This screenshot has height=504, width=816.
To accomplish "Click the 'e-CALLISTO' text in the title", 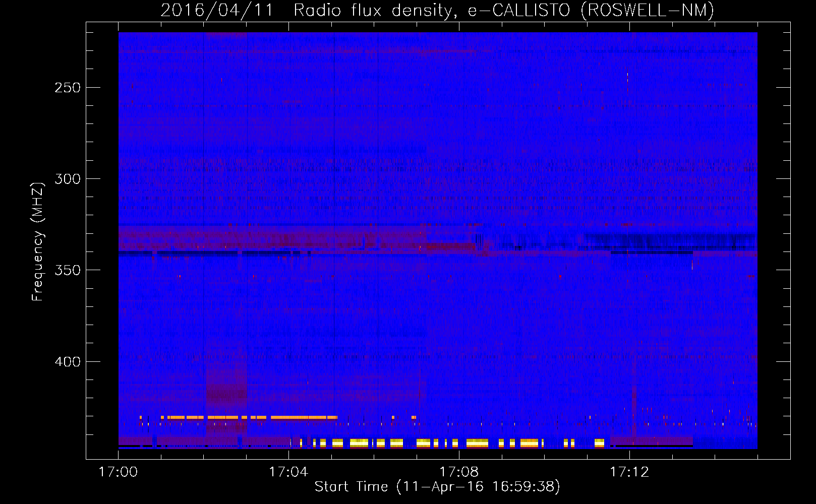I will point(519,10).
